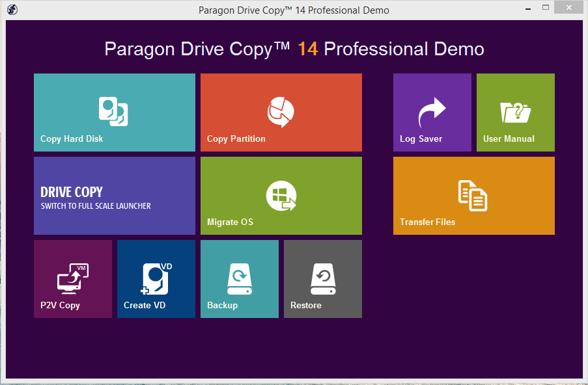The image size is (588, 385).
Task: Click the Copy Hard Disk double-disk icon
Action: click(x=113, y=111)
